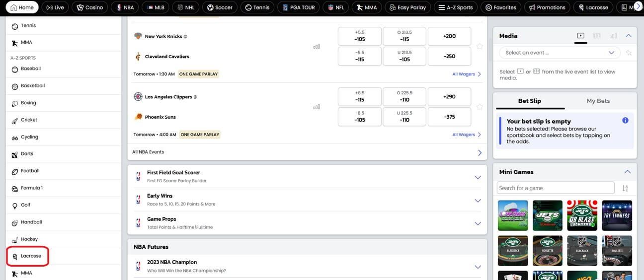This screenshot has height=280, width=644.
Task: Select Tennis in the left sidebar
Action: (x=64, y=25)
